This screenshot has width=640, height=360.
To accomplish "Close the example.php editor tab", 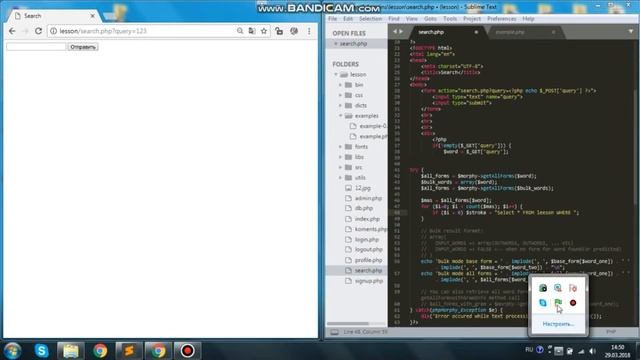I will pyautogui.click(x=553, y=32).
